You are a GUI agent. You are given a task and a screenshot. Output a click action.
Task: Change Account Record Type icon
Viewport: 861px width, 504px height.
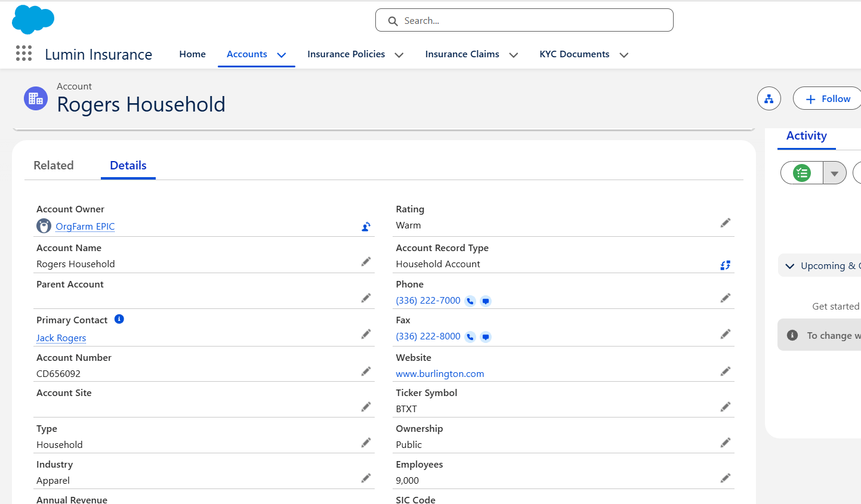(726, 265)
